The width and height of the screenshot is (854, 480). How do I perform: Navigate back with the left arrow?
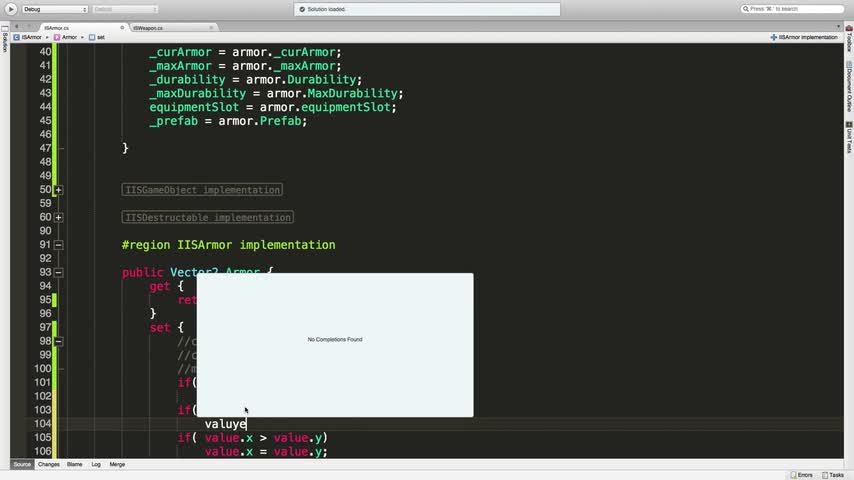click(16, 27)
